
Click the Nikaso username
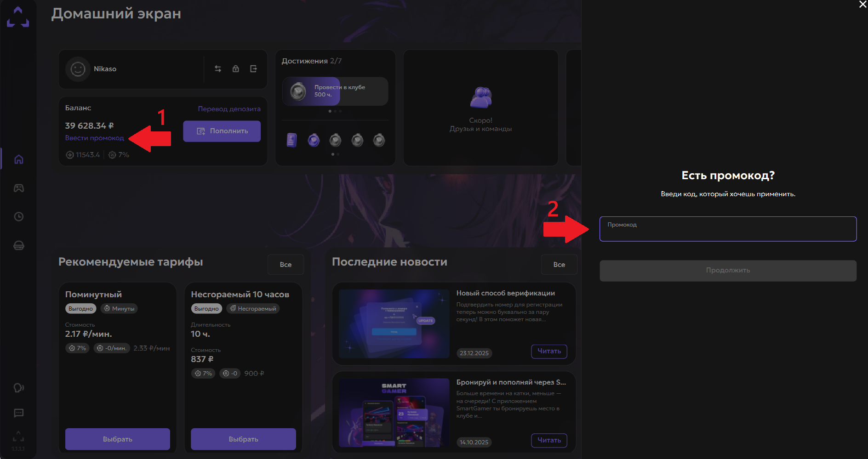[105, 69]
